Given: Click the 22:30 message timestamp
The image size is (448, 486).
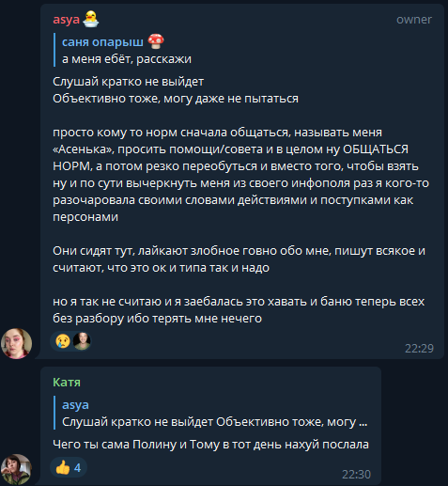Looking at the screenshot, I should (x=356, y=474).
